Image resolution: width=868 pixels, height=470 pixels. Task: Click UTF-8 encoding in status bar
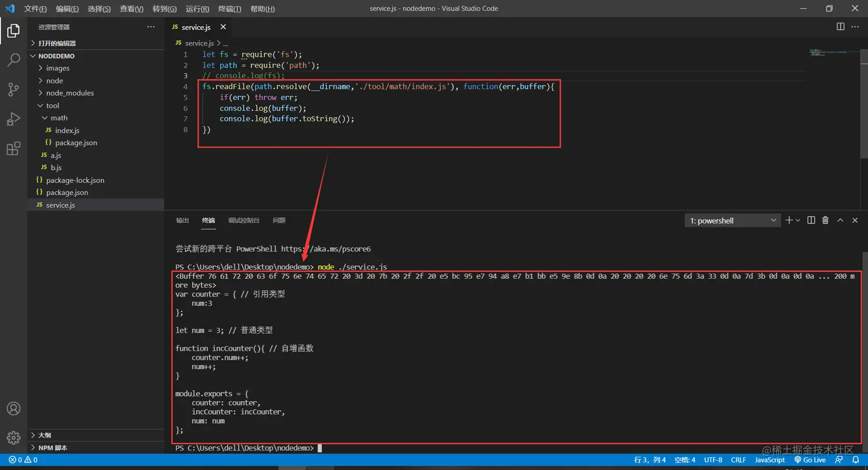713,460
